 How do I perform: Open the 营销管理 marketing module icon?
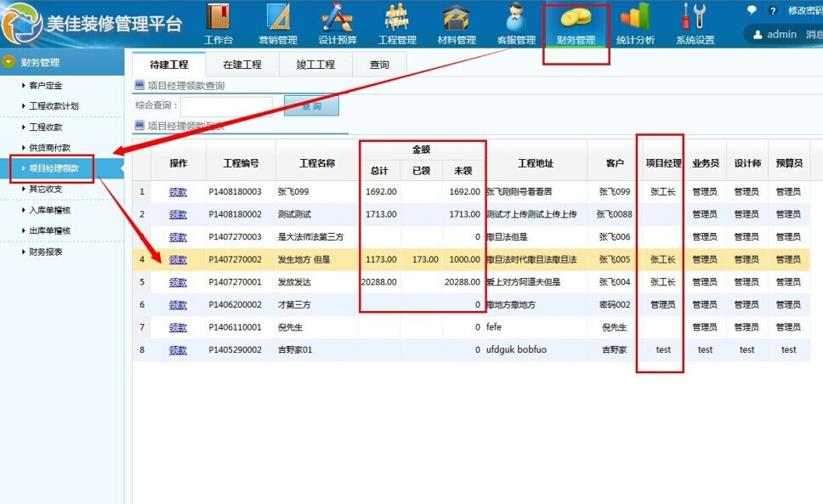pos(278,18)
